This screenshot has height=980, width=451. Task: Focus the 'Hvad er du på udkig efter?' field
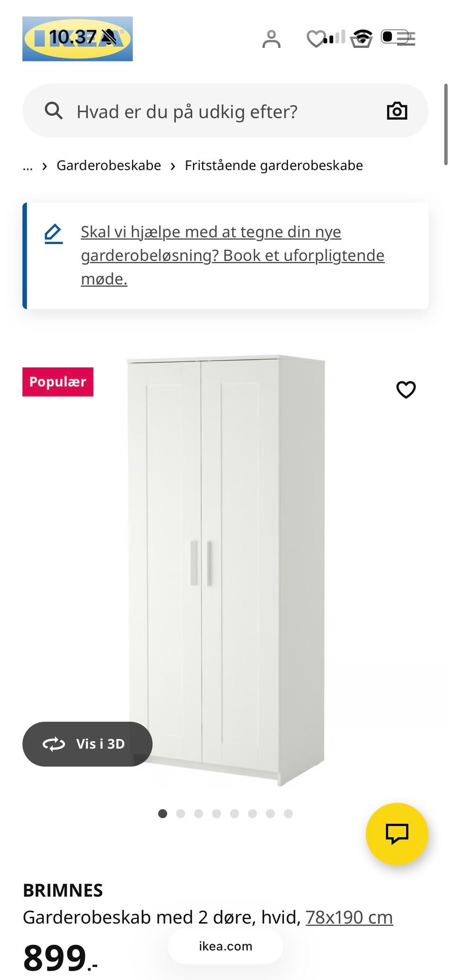click(x=225, y=111)
